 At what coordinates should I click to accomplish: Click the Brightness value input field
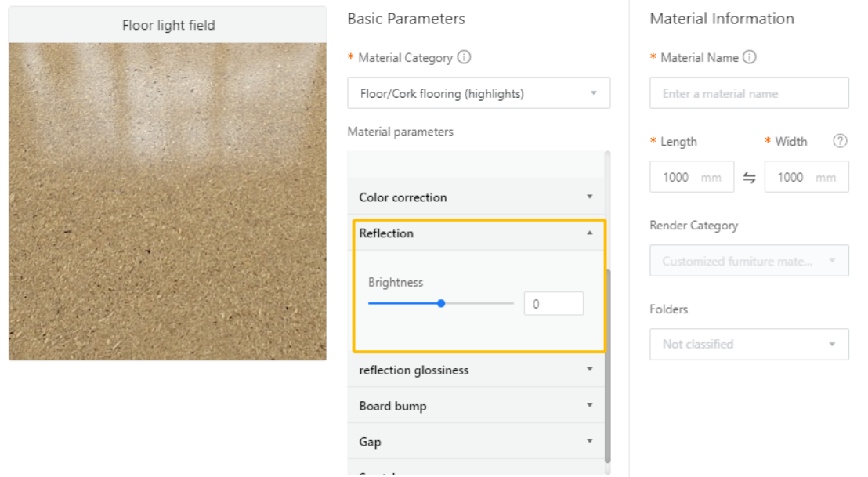(553, 303)
